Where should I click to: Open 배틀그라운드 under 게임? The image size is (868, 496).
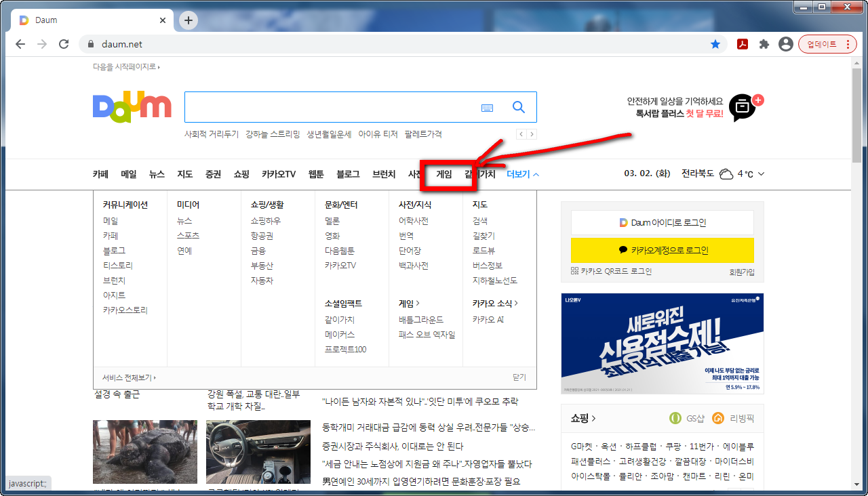click(x=421, y=320)
